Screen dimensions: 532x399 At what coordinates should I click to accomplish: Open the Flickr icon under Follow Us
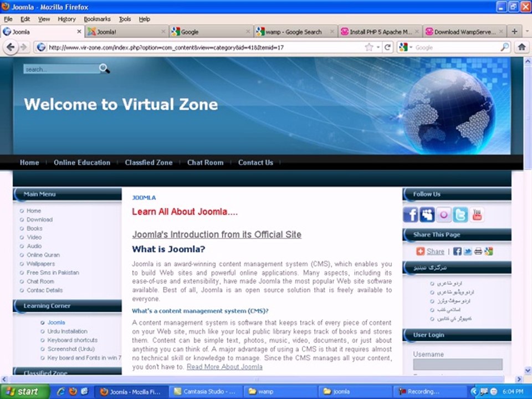[x=444, y=215]
